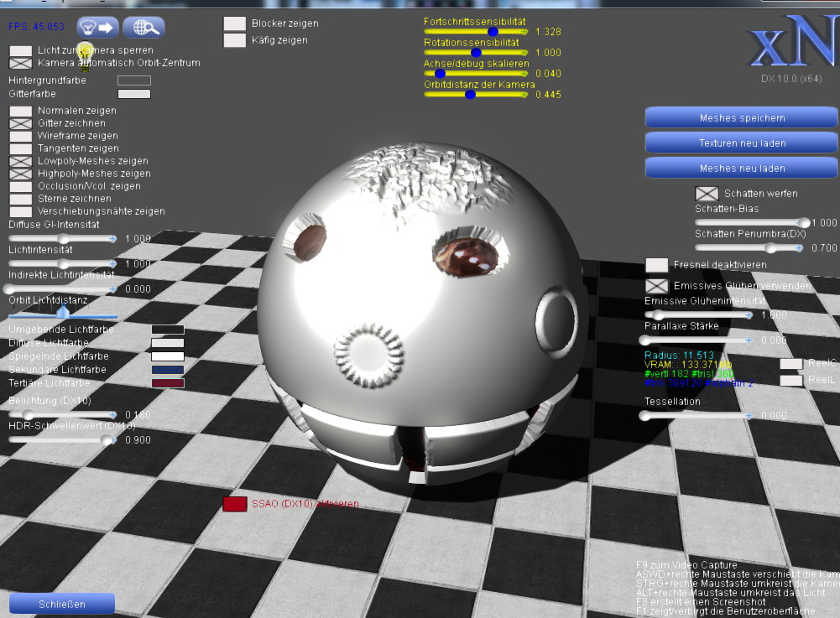This screenshot has height=618, width=840.
Task: Uncheck 'Highpoly-Meshes zeigen'
Action: (21, 174)
